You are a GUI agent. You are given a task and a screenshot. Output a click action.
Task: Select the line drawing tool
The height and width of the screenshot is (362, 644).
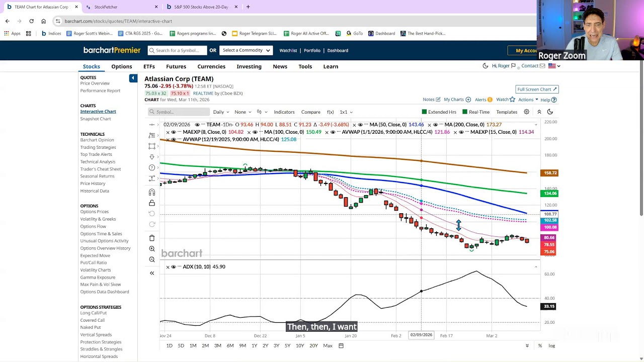pos(152,125)
